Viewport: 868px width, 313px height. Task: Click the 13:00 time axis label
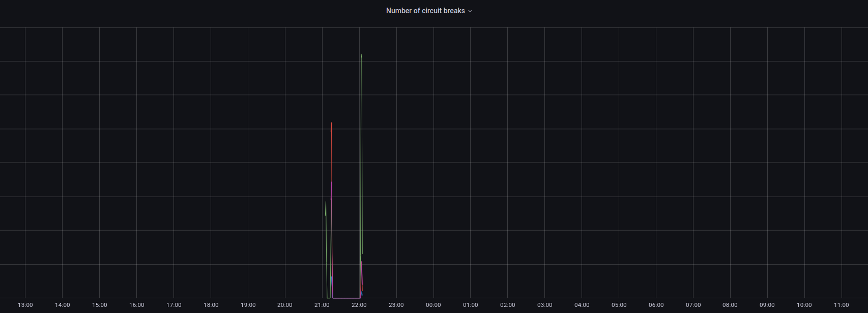click(25, 305)
